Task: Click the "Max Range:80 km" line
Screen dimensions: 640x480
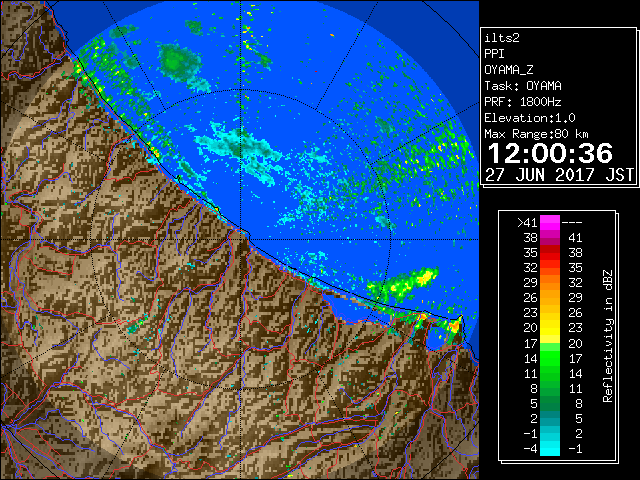Action: point(536,134)
